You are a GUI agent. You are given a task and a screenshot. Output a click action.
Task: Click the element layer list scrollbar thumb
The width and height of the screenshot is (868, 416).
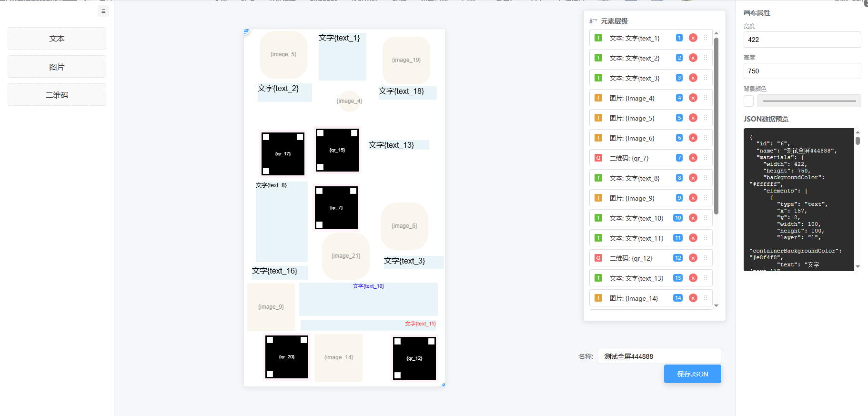click(716, 126)
